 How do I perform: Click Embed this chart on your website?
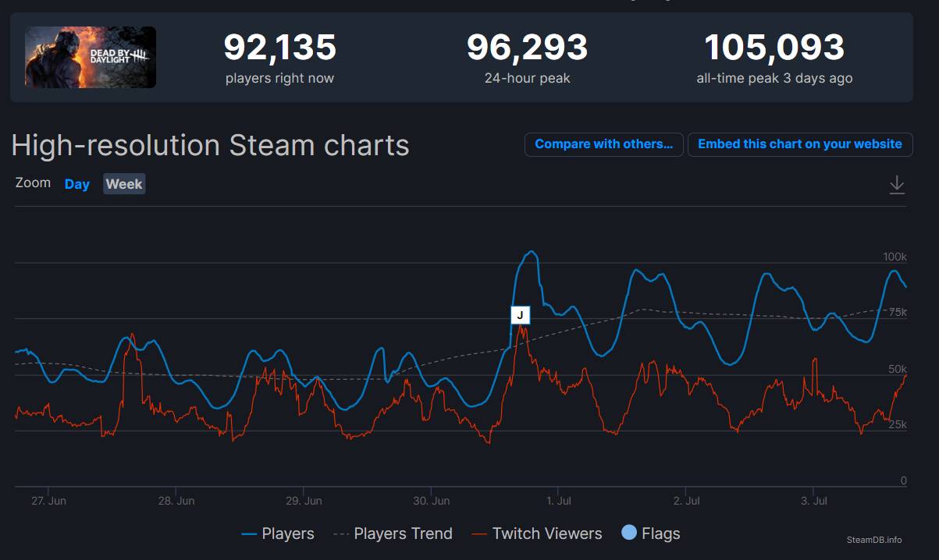800,144
